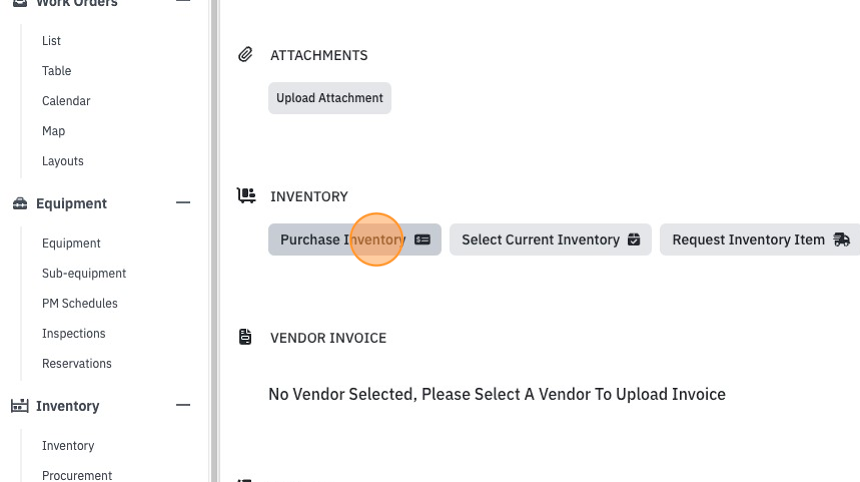This screenshot has height=482, width=860.
Task: Click the Attachments paperclip icon
Action: point(245,54)
